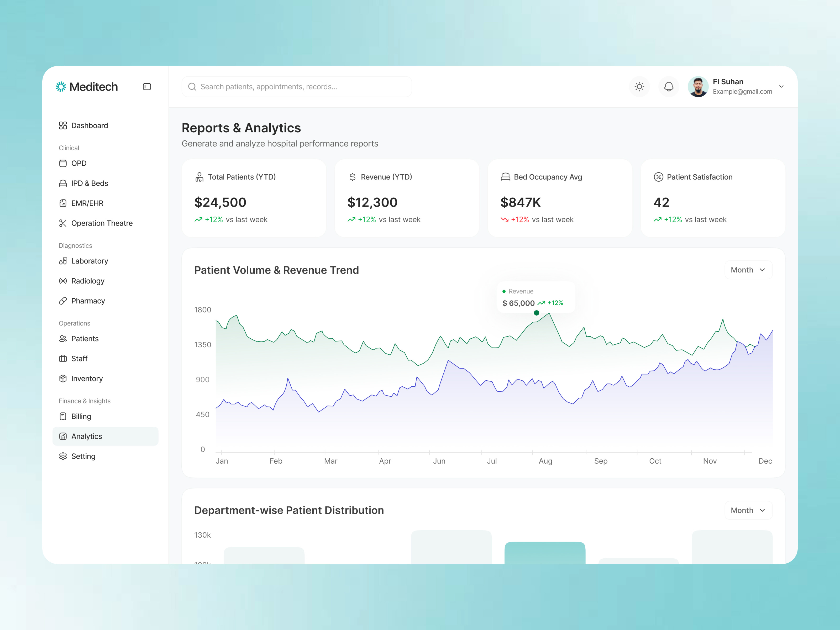Screen dimensions: 840x630
Task: Click the search patients input field
Action: click(x=297, y=87)
